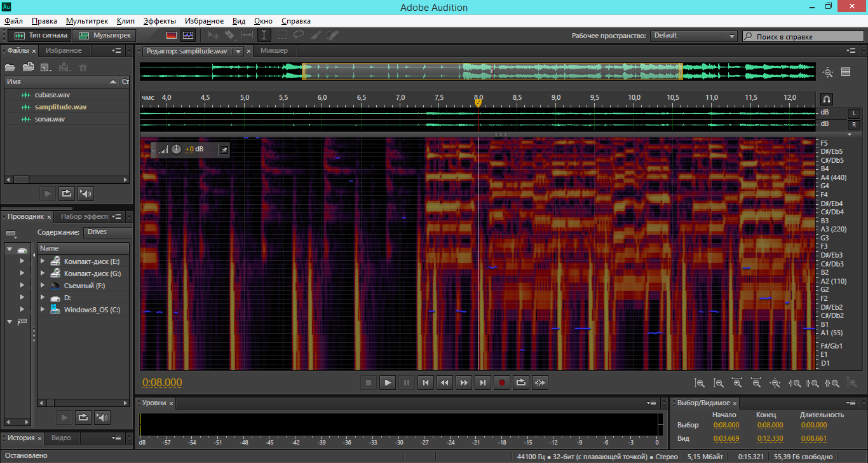The width and height of the screenshot is (868, 463).
Task: Switch to Мультитрек view
Action: pos(105,36)
